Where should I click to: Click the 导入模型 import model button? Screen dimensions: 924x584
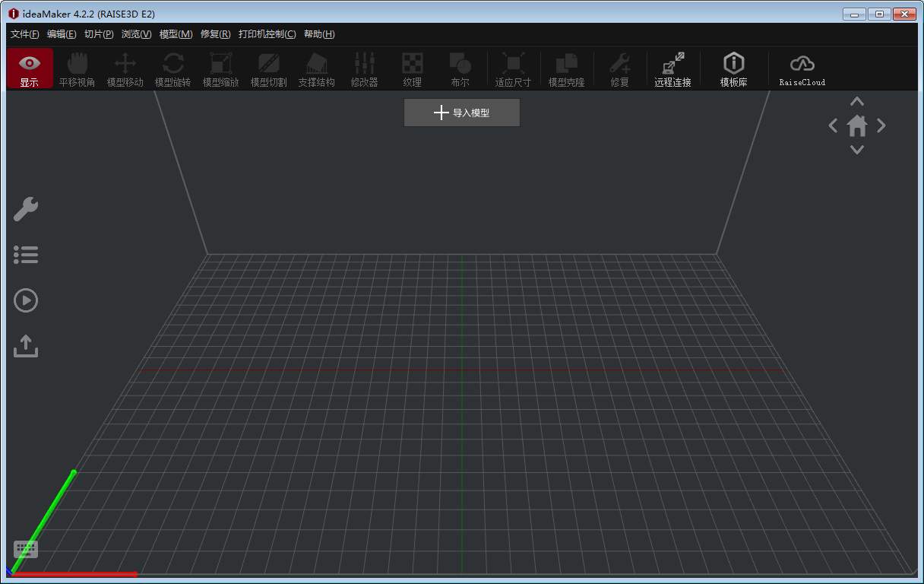coord(462,113)
